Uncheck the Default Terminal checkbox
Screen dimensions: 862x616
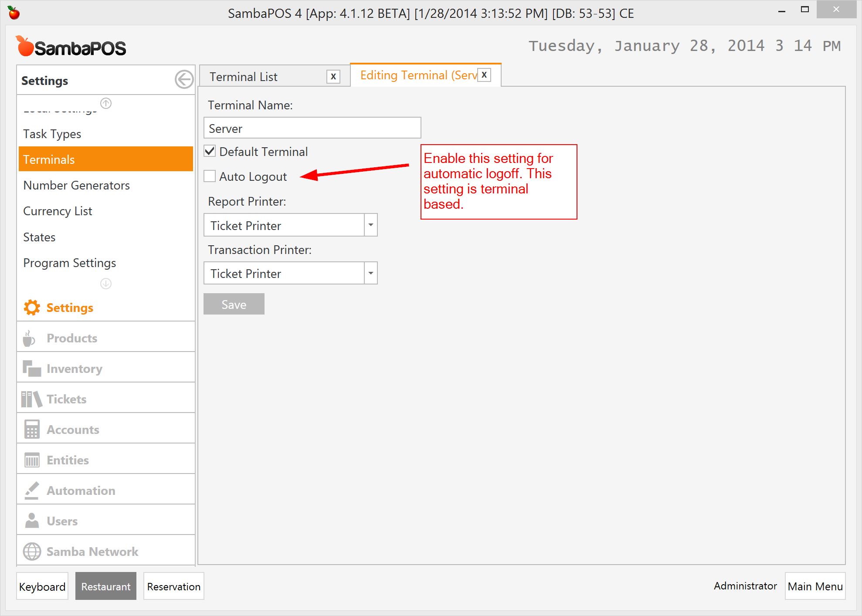pyautogui.click(x=210, y=151)
